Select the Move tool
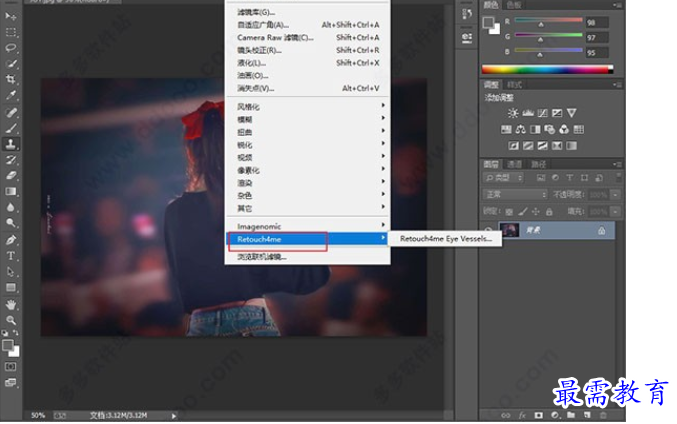 pos(11,16)
